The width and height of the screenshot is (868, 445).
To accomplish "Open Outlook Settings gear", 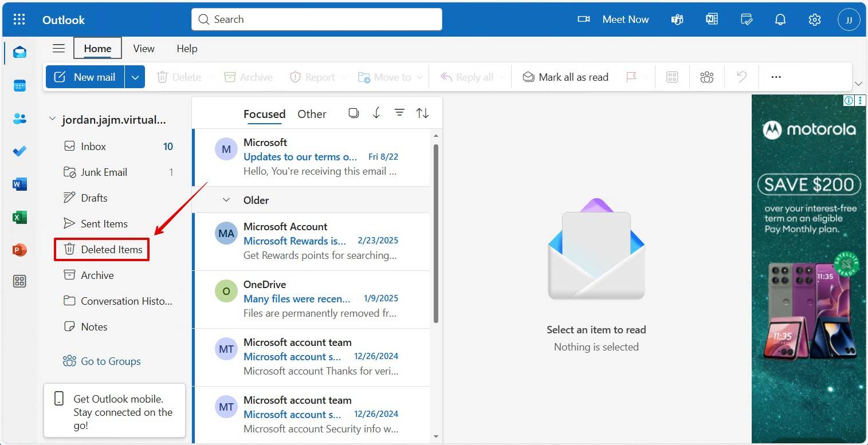I will pyautogui.click(x=815, y=19).
